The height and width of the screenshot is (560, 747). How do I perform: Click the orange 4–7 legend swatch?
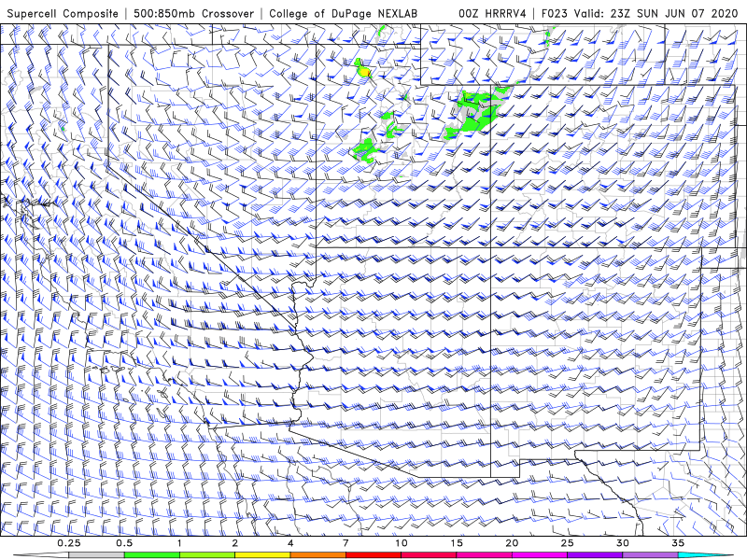(317, 555)
